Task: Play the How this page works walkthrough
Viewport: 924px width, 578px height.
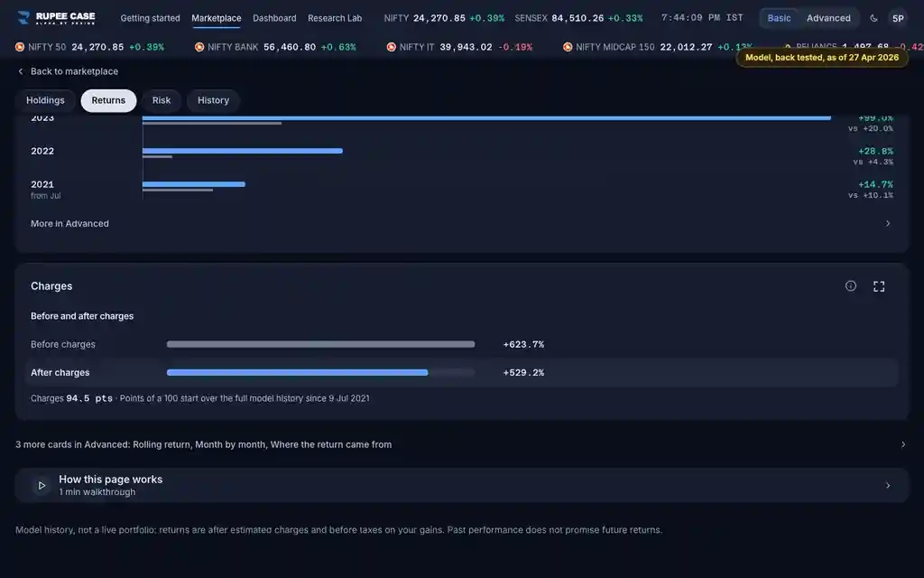Action: 42,485
